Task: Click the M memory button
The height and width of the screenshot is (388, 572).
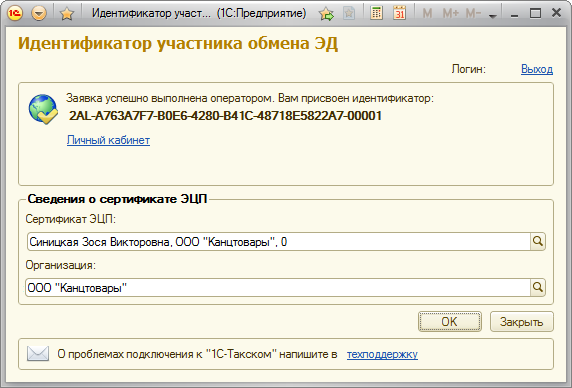Action: tap(427, 14)
